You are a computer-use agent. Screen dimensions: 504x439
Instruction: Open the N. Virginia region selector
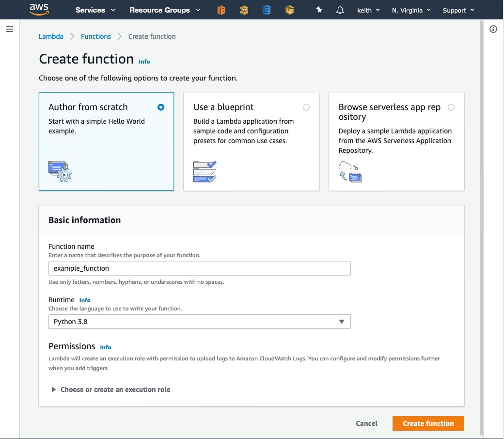pos(411,10)
